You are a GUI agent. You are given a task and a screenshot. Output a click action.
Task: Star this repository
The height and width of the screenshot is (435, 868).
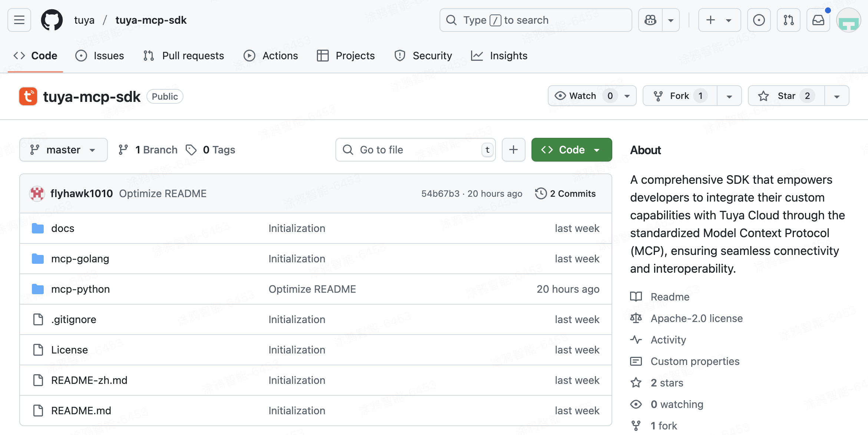click(x=786, y=96)
